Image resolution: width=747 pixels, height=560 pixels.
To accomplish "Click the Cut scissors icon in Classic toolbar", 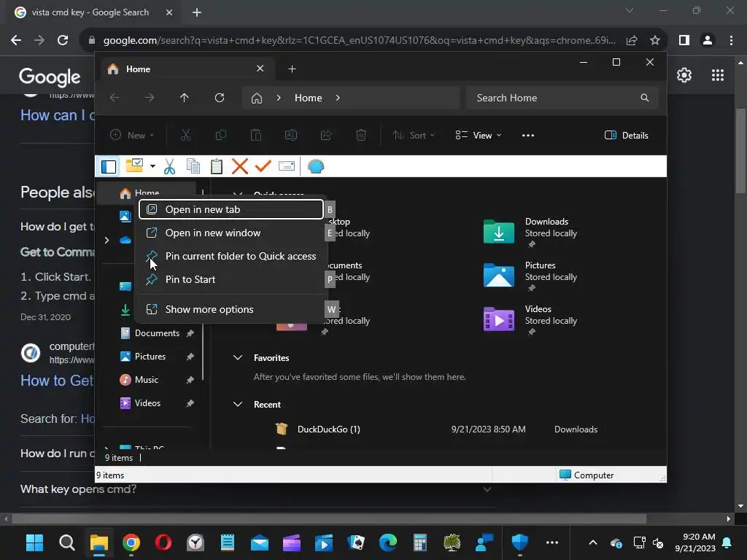I will (169, 166).
